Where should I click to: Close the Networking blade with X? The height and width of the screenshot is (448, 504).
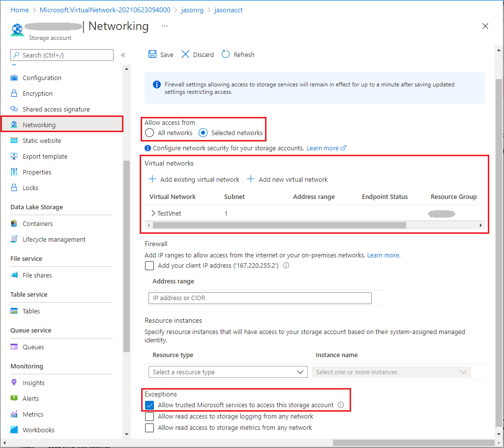pos(485,26)
